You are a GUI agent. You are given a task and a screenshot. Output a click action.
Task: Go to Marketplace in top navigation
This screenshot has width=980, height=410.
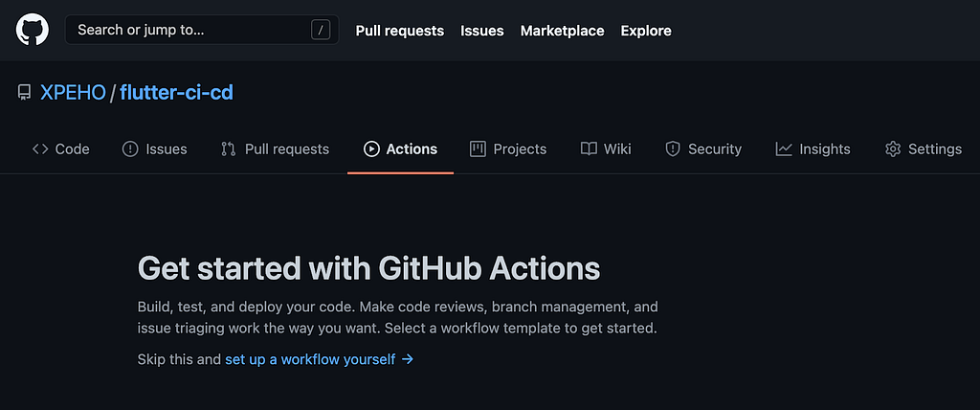(x=562, y=31)
